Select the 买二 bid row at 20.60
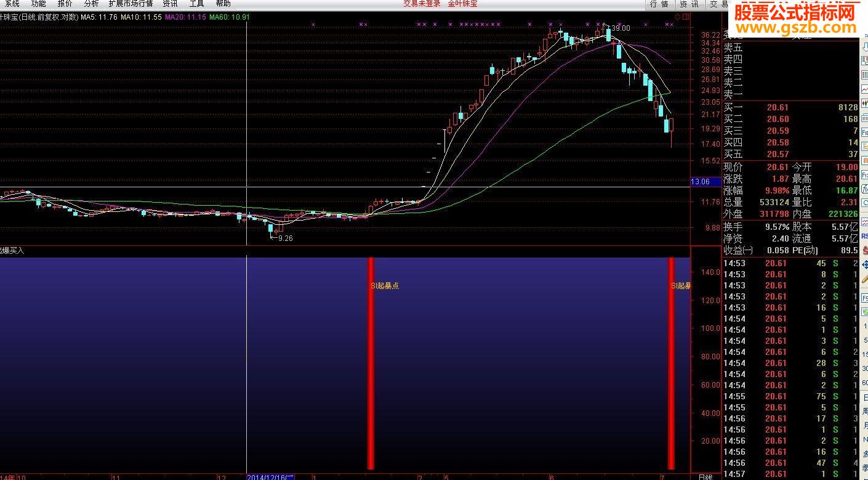This screenshot has height=480, width=868. click(x=790, y=119)
